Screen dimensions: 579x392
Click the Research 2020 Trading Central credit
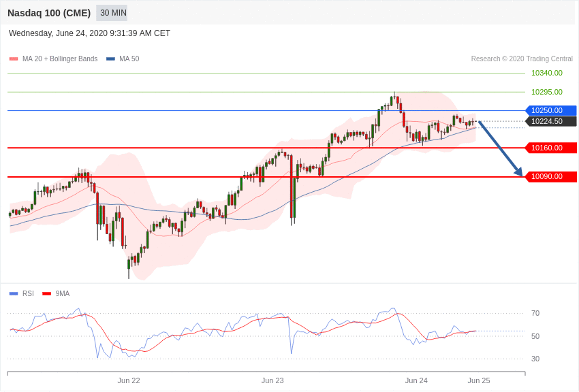(x=522, y=59)
